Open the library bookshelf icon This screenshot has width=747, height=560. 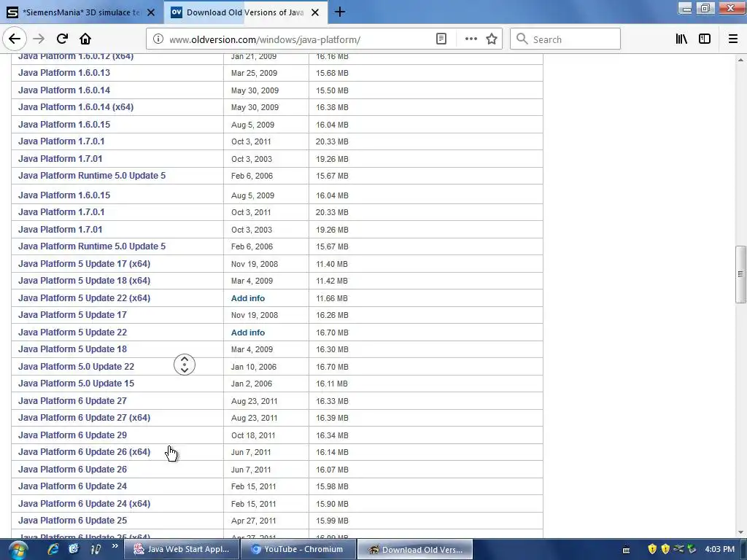681,39
